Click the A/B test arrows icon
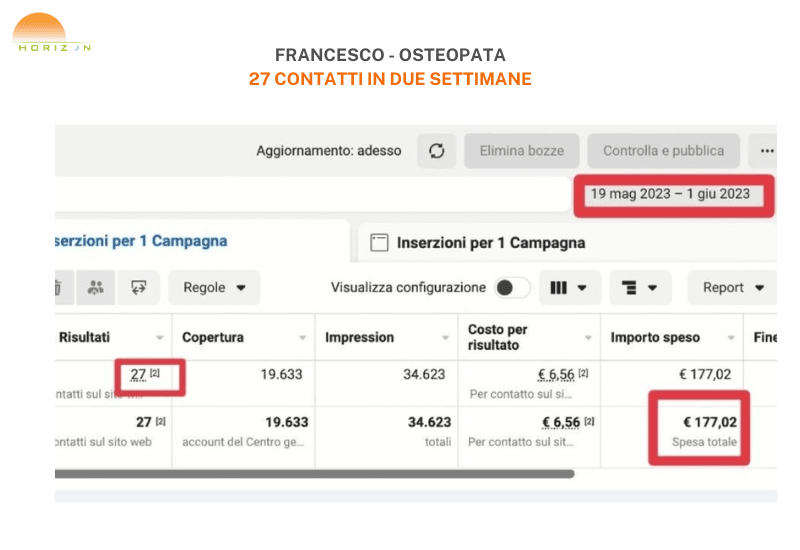 [139, 288]
